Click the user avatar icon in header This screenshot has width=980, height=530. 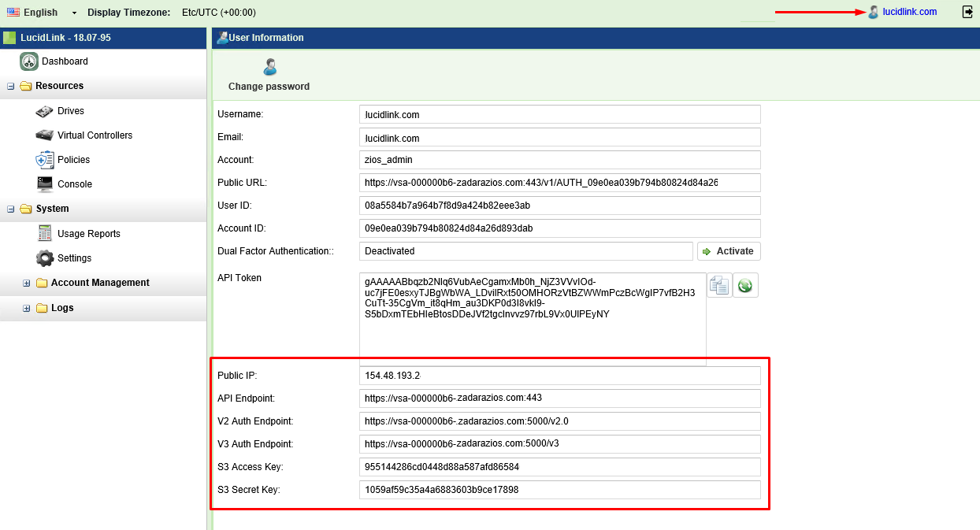pyautogui.click(x=873, y=12)
